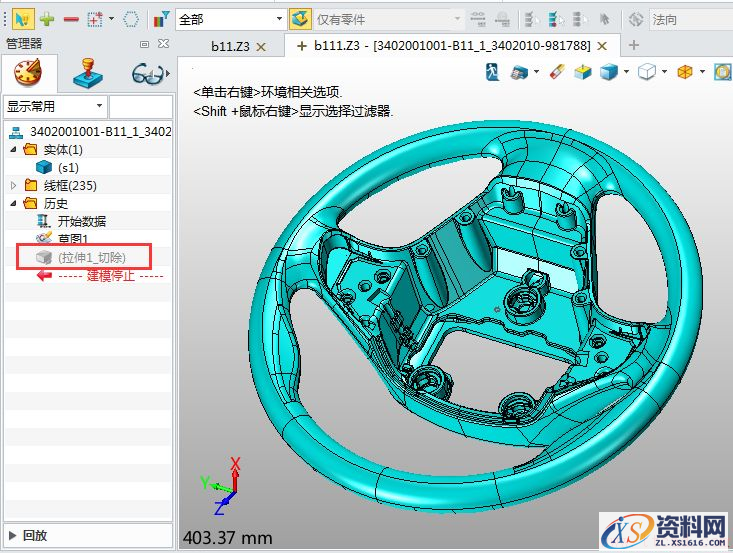Select the 历史 folder
The width and height of the screenshot is (733, 553).
tap(56, 203)
